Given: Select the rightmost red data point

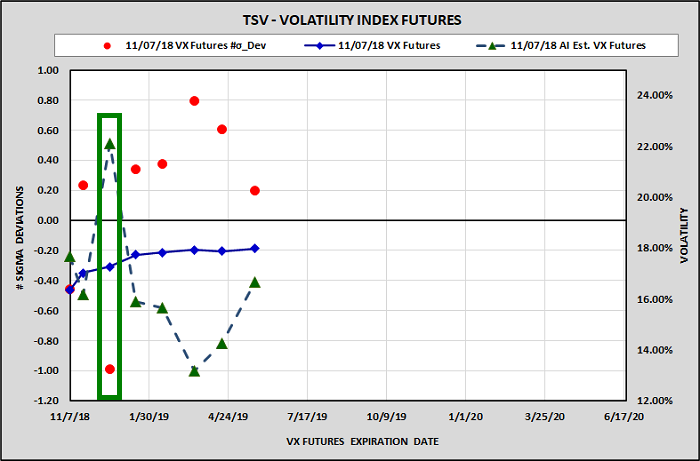Looking at the screenshot, I should click(255, 190).
